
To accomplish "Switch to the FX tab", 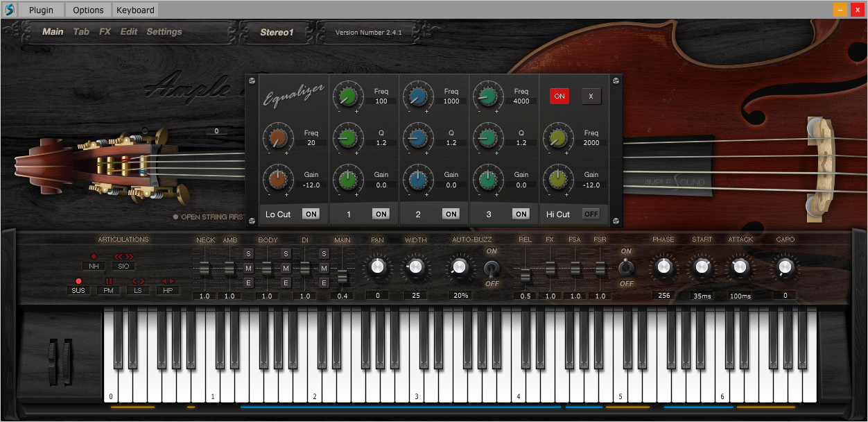I will [105, 32].
